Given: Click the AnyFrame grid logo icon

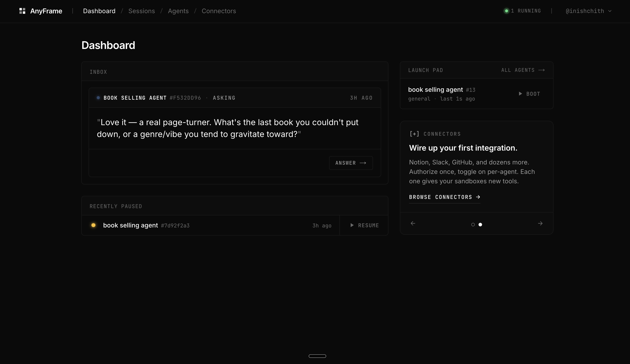Looking at the screenshot, I should click(22, 11).
